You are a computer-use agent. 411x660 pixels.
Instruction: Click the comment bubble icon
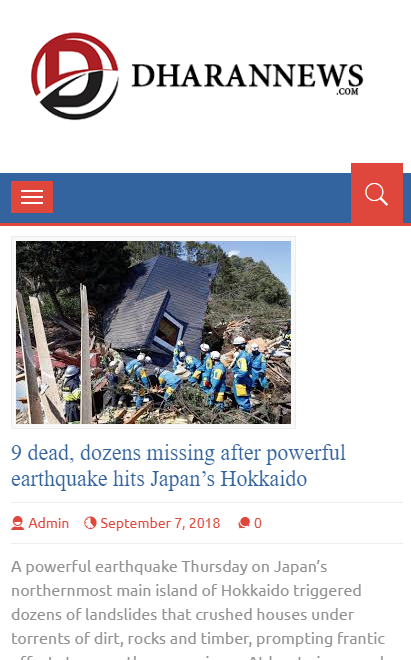pos(244,523)
